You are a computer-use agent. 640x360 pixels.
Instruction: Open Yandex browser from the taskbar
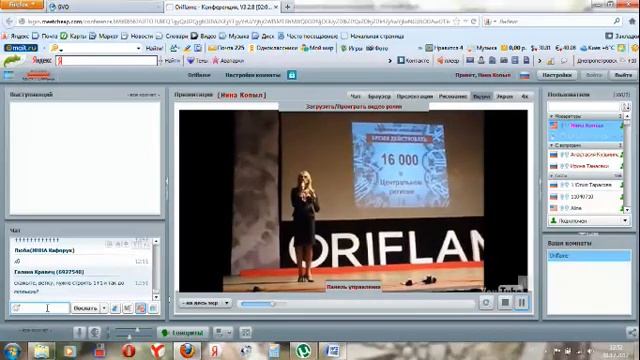coord(158,351)
